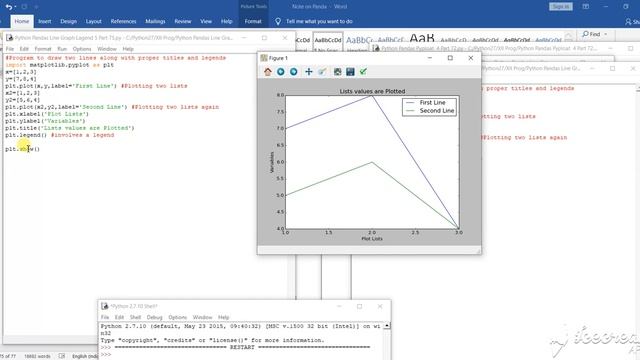The height and width of the screenshot is (360, 640).
Task: Open Edit menu in the IDLE editor
Action: [24, 49]
